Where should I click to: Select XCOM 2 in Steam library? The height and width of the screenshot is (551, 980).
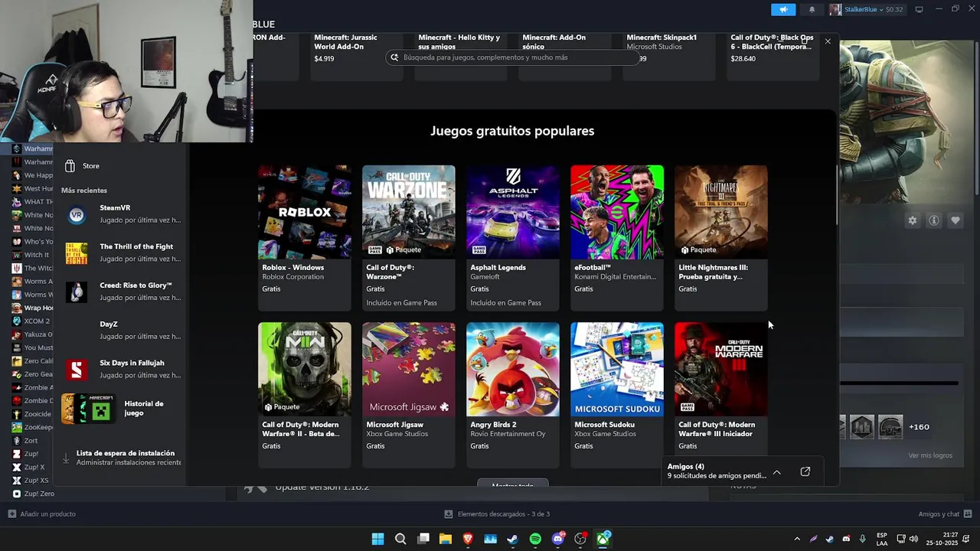click(x=31, y=321)
